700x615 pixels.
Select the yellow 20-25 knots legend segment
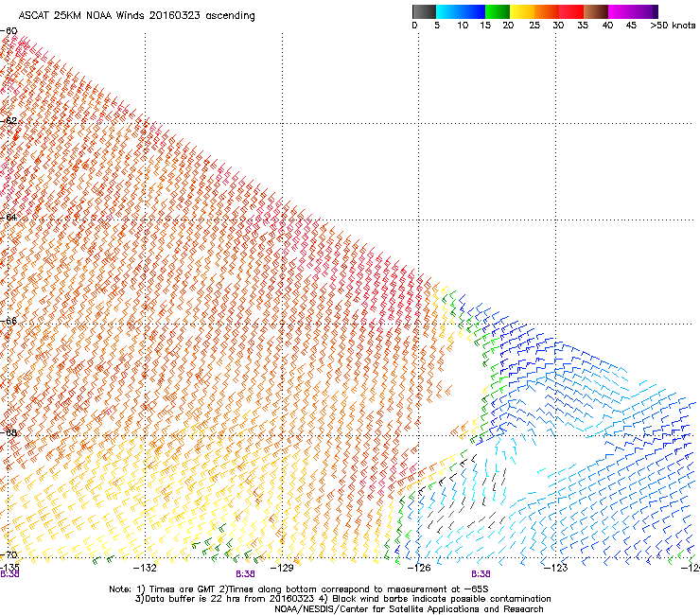pos(522,11)
